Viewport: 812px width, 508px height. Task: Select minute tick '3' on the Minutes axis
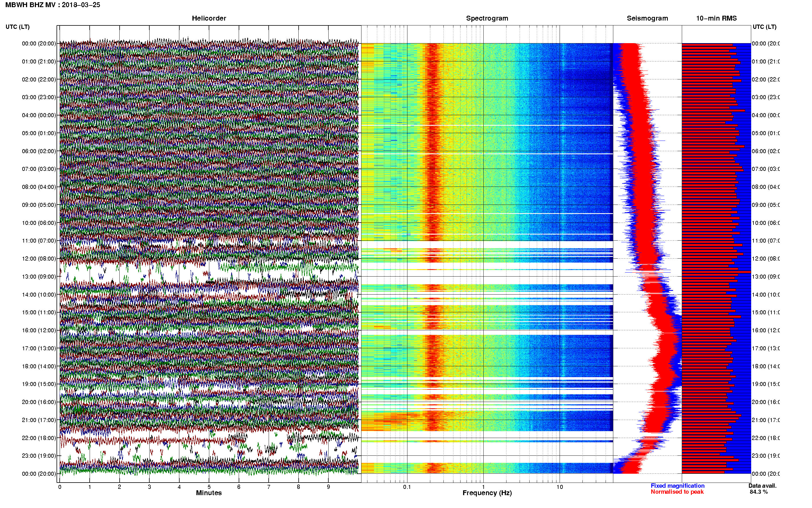pyautogui.click(x=149, y=487)
